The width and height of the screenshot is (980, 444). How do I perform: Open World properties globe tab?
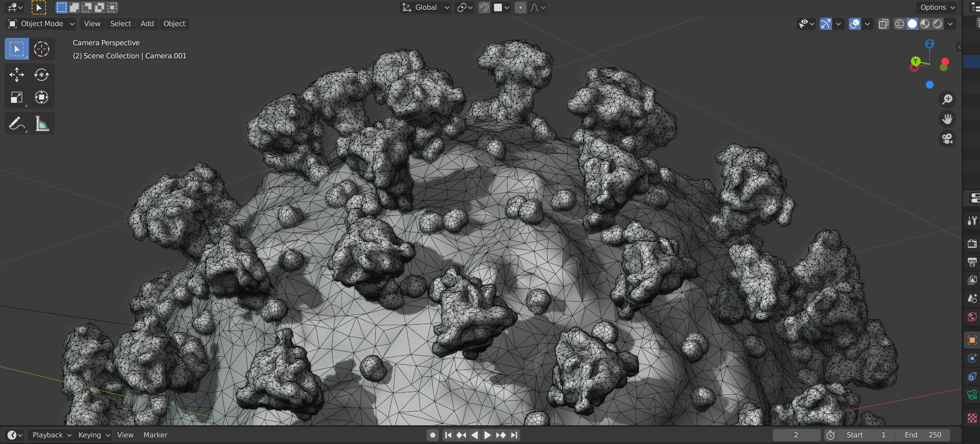point(972,317)
